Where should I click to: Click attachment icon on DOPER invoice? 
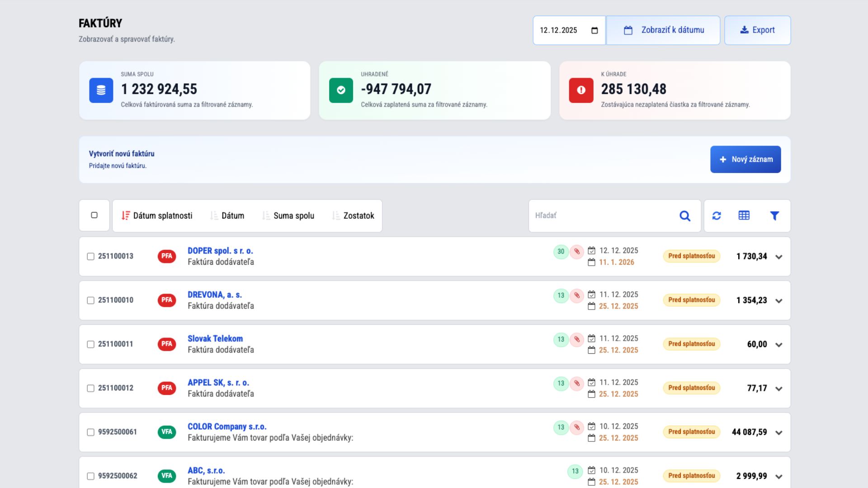pos(577,252)
